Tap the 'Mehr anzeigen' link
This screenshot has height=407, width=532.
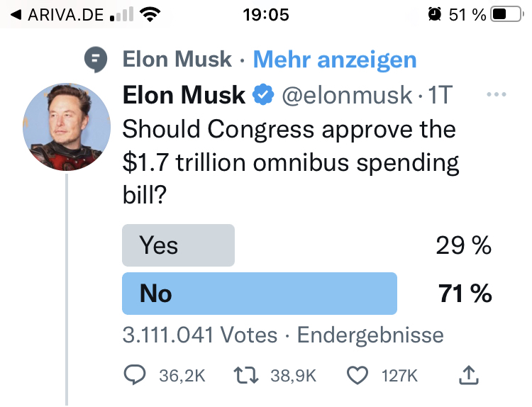pyautogui.click(x=335, y=60)
